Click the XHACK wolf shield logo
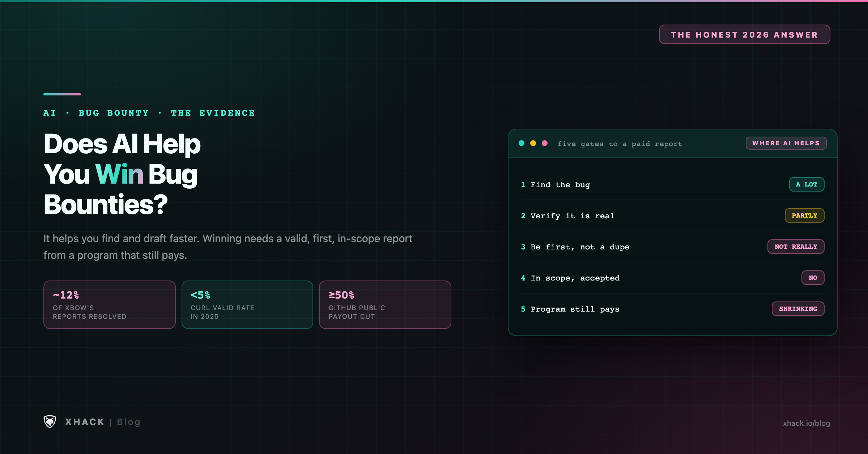The height and width of the screenshot is (454, 868). click(50, 421)
